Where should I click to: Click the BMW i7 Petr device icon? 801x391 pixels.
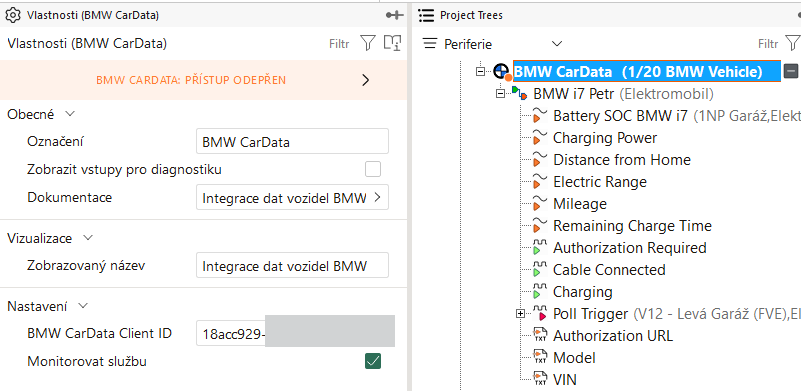tap(520, 94)
